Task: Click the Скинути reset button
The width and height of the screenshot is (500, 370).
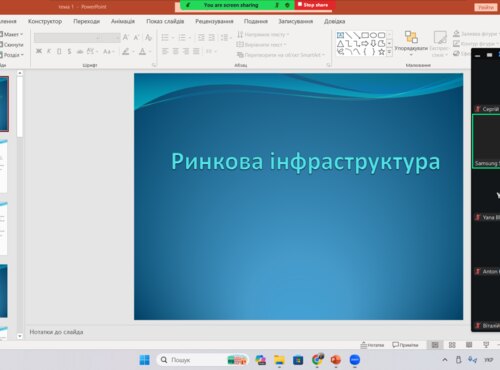Action: click(12, 45)
